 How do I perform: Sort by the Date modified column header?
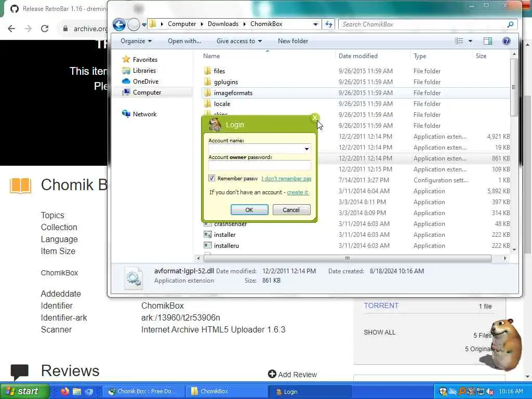(x=358, y=56)
